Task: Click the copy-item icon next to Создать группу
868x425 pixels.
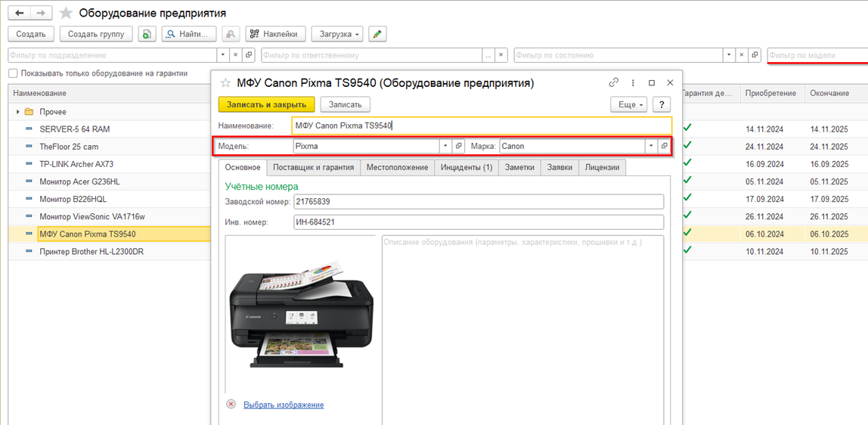Action: coord(147,34)
